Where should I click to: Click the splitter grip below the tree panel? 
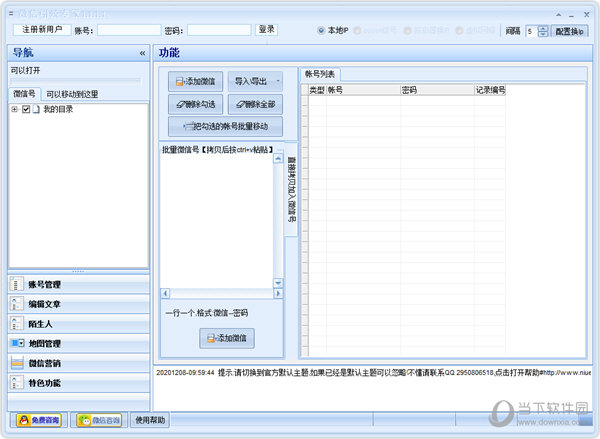[x=78, y=271]
